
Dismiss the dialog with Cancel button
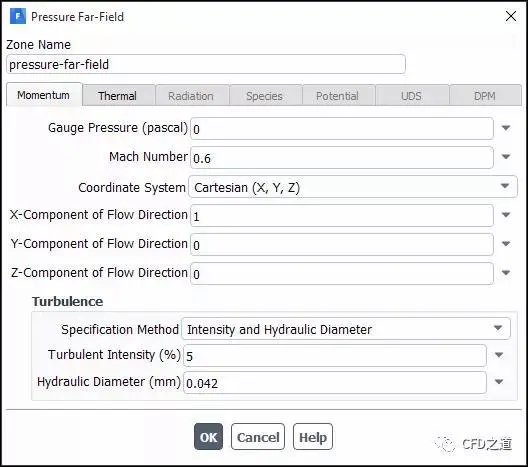pyautogui.click(x=258, y=437)
